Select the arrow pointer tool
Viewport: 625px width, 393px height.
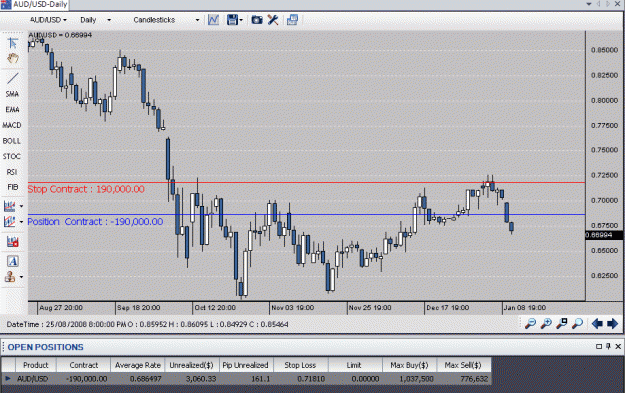13,43
